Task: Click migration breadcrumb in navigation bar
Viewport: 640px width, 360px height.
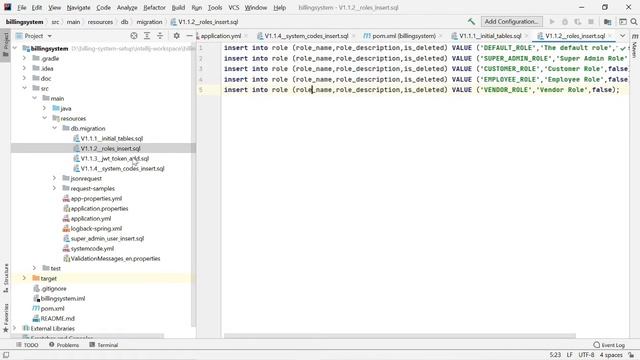Action: point(149,22)
